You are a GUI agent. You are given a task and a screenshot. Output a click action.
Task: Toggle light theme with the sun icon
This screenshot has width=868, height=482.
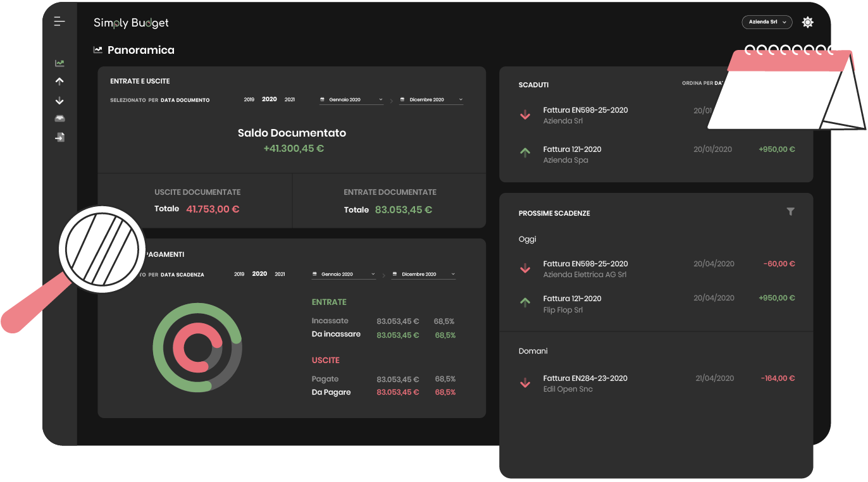point(807,22)
